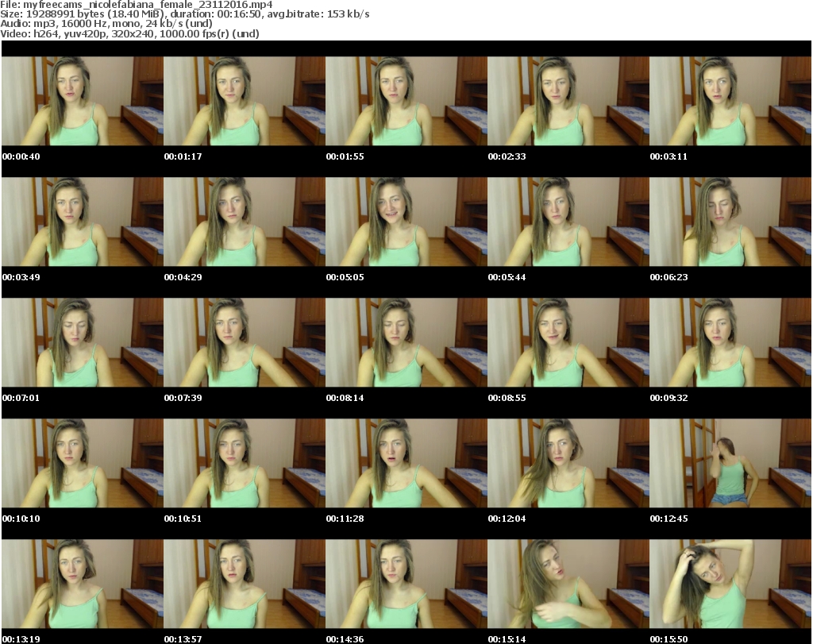This screenshot has height=644, width=813.
Task: Select the thumbnail frame at 00:00:40
Action: (x=83, y=101)
